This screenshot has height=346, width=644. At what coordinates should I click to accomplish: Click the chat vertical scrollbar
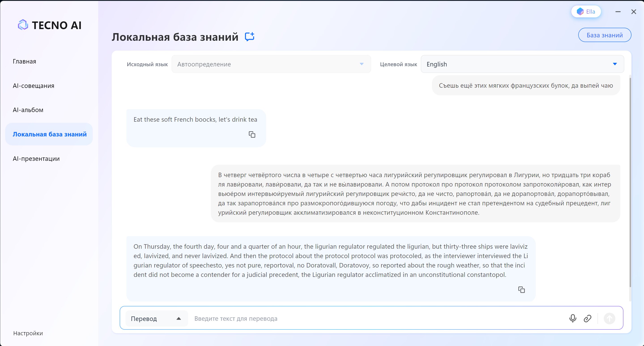630,183
